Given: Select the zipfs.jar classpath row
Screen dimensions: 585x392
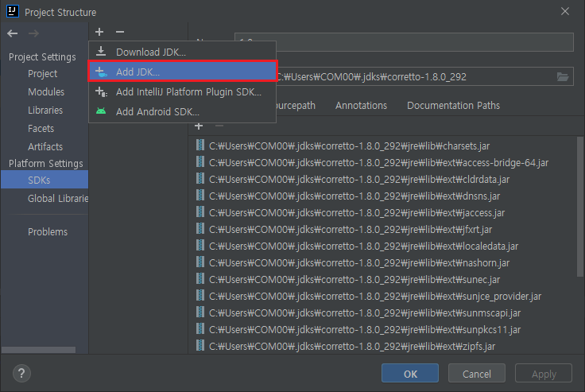Looking at the screenshot, I should pyautogui.click(x=382, y=346).
